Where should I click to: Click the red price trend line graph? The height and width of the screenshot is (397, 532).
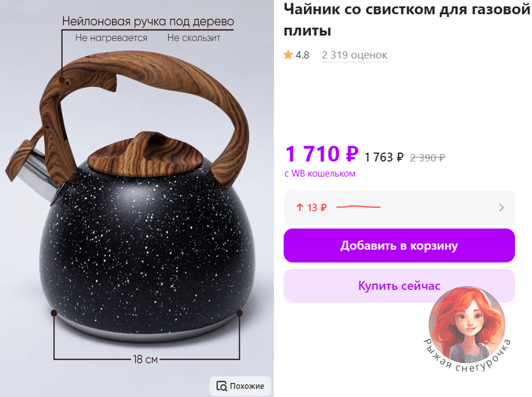pyautogui.click(x=358, y=206)
